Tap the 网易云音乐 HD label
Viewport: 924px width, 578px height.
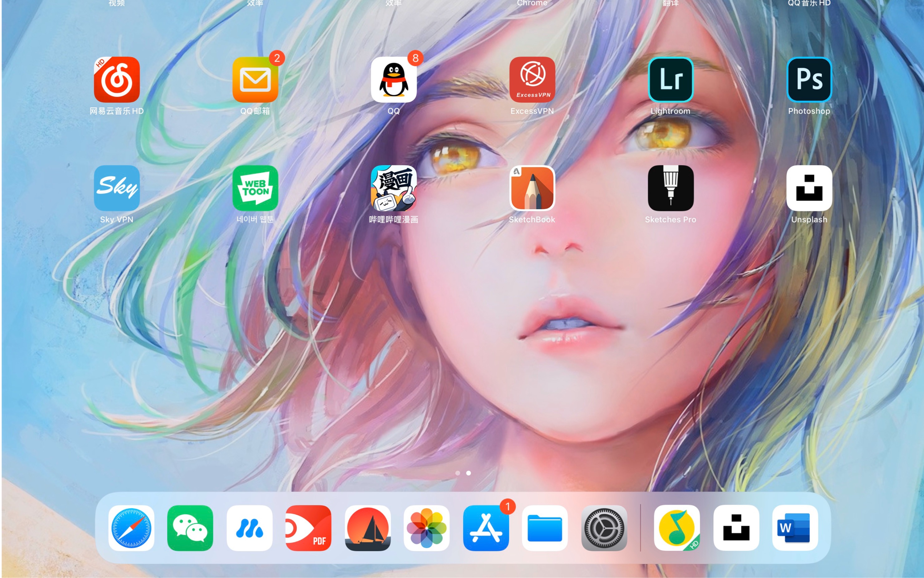[x=116, y=111]
